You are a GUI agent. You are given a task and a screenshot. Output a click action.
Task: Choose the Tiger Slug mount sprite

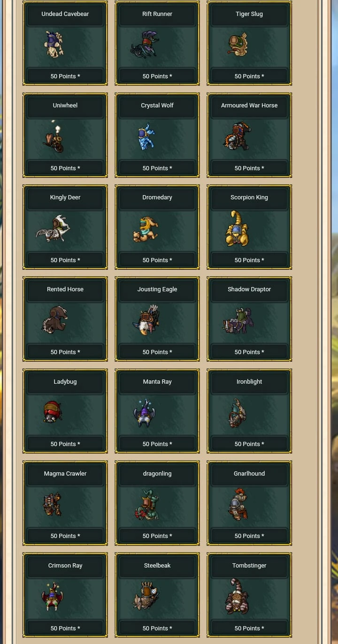(x=238, y=45)
